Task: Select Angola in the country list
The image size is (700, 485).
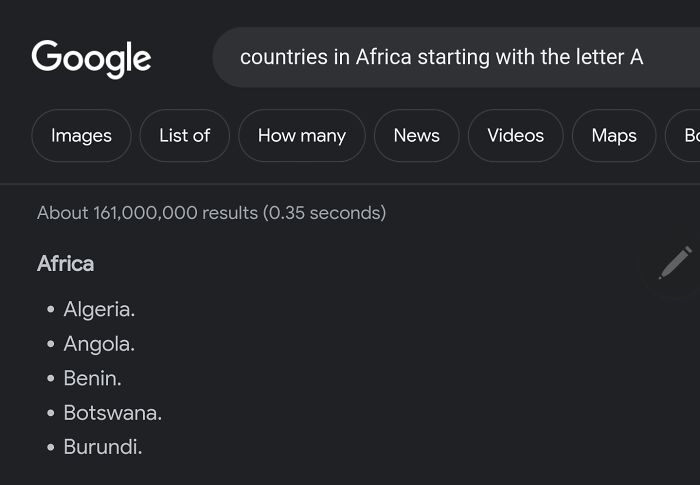Action: (99, 344)
